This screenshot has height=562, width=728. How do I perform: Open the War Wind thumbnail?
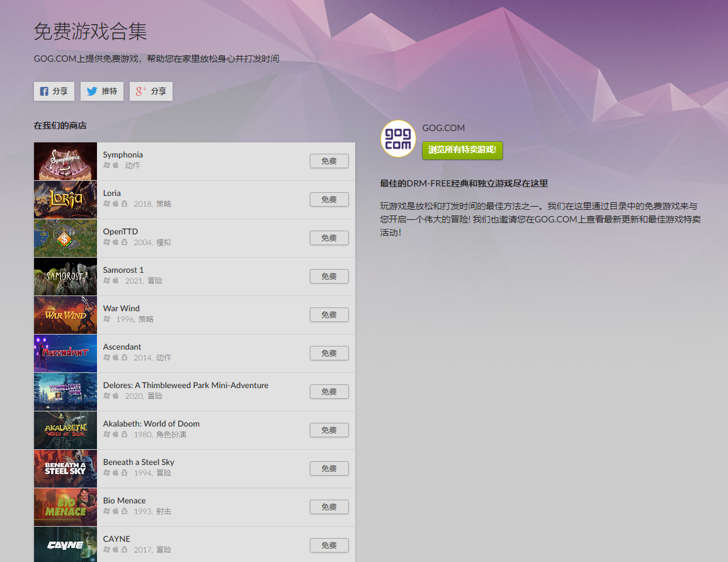coord(65,315)
